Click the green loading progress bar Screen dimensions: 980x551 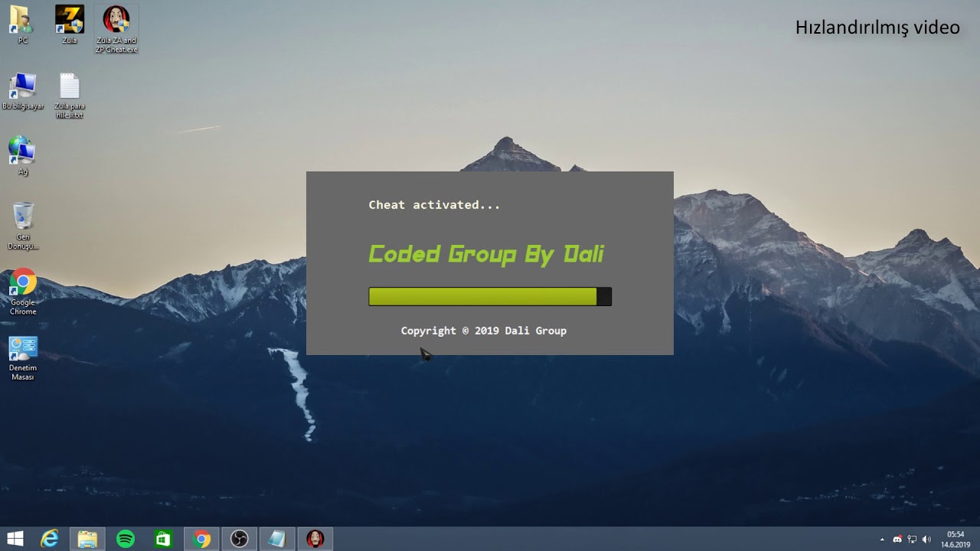490,297
